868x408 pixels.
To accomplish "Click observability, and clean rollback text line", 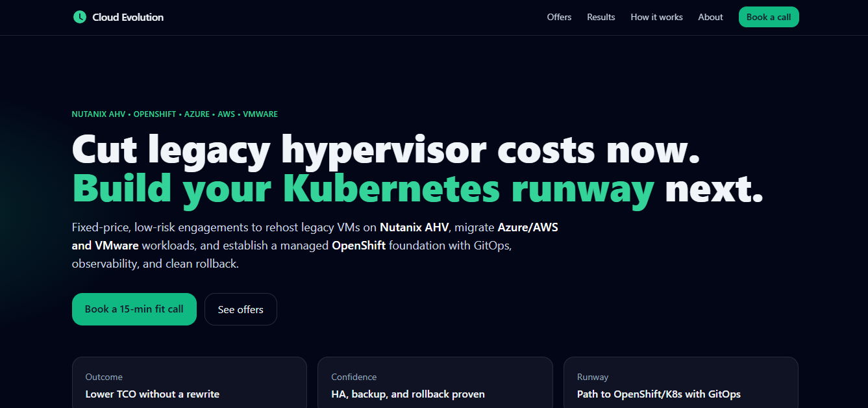I will [x=155, y=264].
